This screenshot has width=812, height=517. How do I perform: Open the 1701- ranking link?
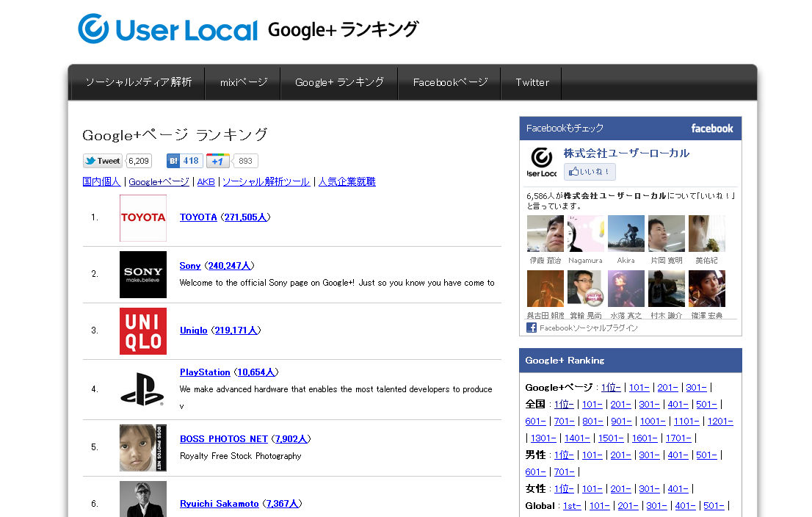click(678, 438)
